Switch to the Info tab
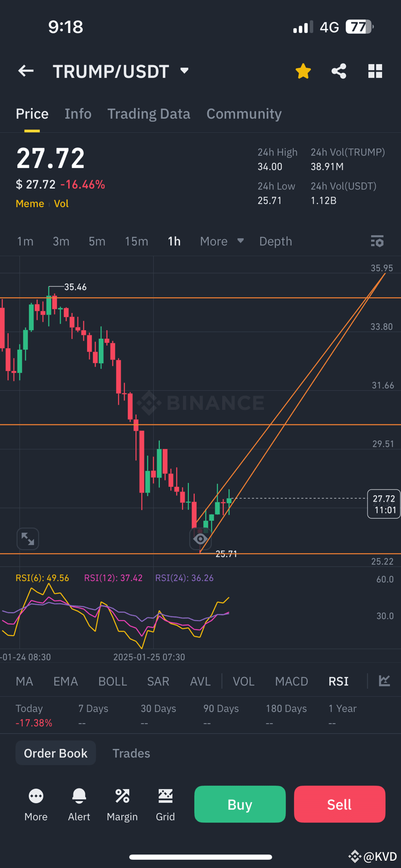Image resolution: width=401 pixels, height=868 pixels. pos(78,114)
